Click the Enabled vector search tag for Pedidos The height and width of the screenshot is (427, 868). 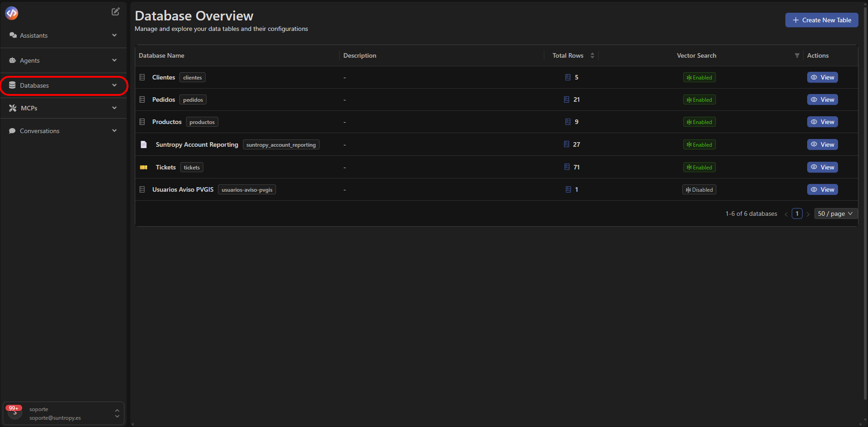[699, 100]
